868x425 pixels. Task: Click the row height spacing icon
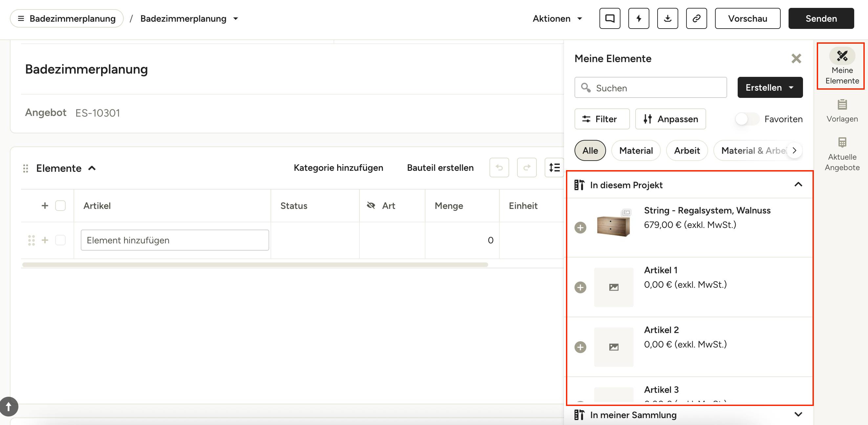pyautogui.click(x=554, y=168)
